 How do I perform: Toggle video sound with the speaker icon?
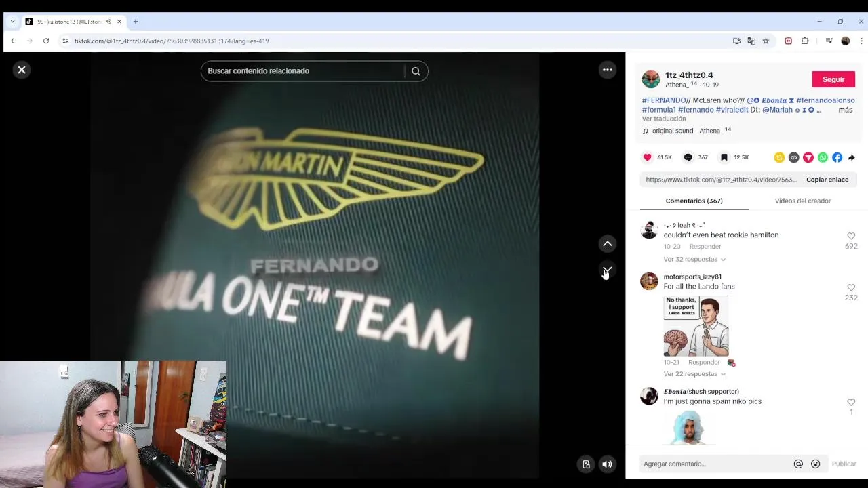coord(607,464)
